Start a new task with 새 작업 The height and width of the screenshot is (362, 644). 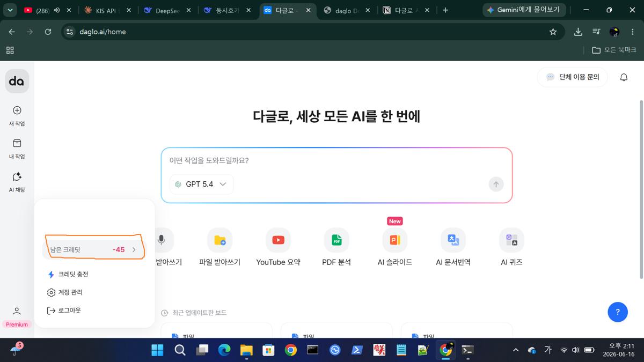tap(17, 116)
